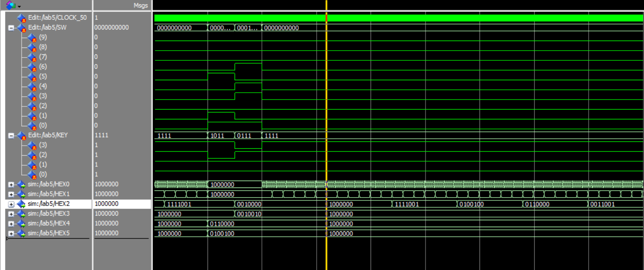Select the sim:/lab5/HEX3 signal name
This screenshot has width=644, height=270.
tap(49, 214)
